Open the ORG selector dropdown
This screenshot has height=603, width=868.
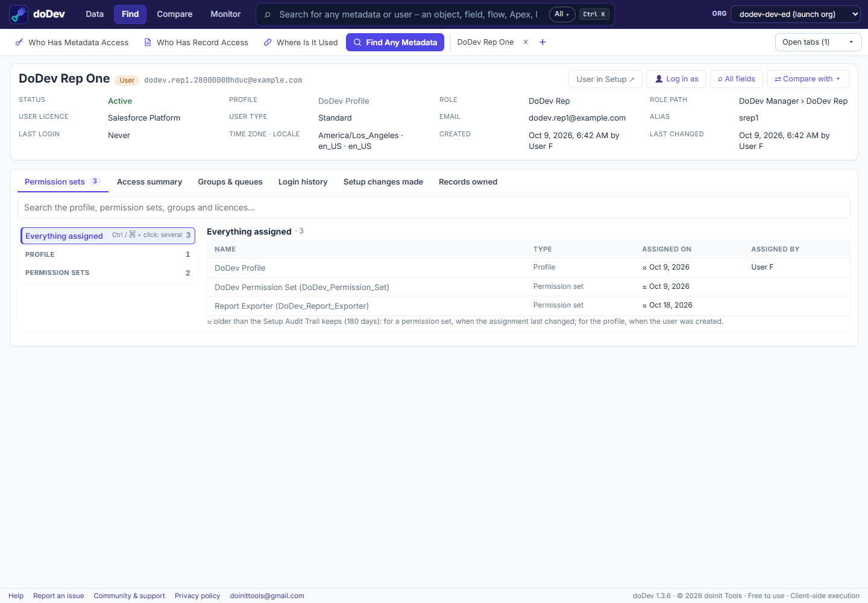(795, 14)
